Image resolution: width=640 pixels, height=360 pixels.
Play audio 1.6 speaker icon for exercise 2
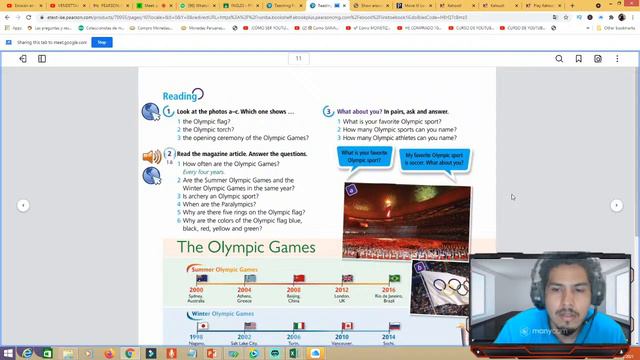click(x=152, y=156)
